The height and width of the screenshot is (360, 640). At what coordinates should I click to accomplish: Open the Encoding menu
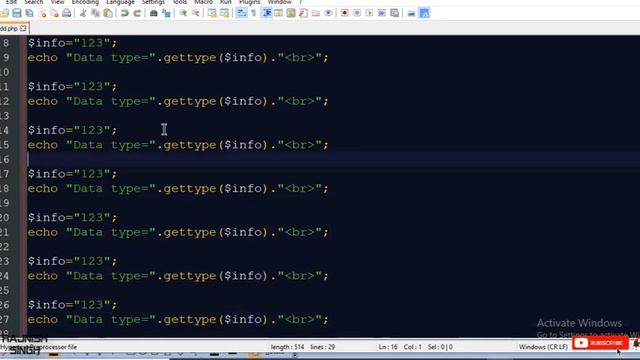(85, 2)
